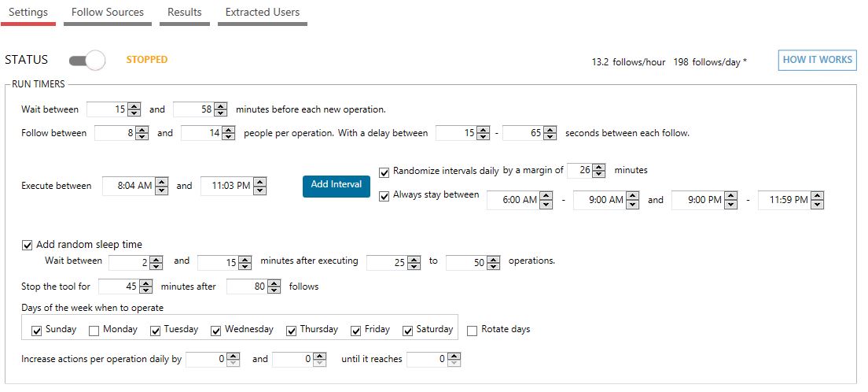Decrease the stop tool for 45 minutes value

pos(146,290)
